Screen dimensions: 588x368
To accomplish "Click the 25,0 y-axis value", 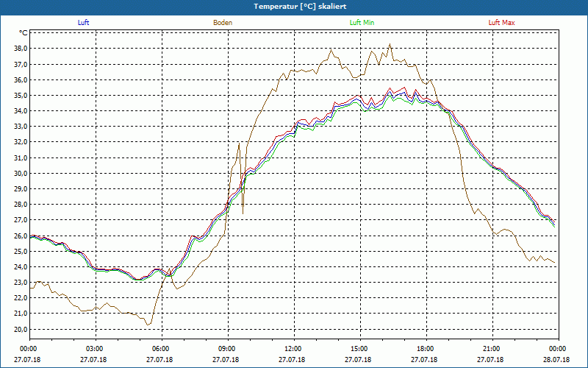I will [21, 251].
